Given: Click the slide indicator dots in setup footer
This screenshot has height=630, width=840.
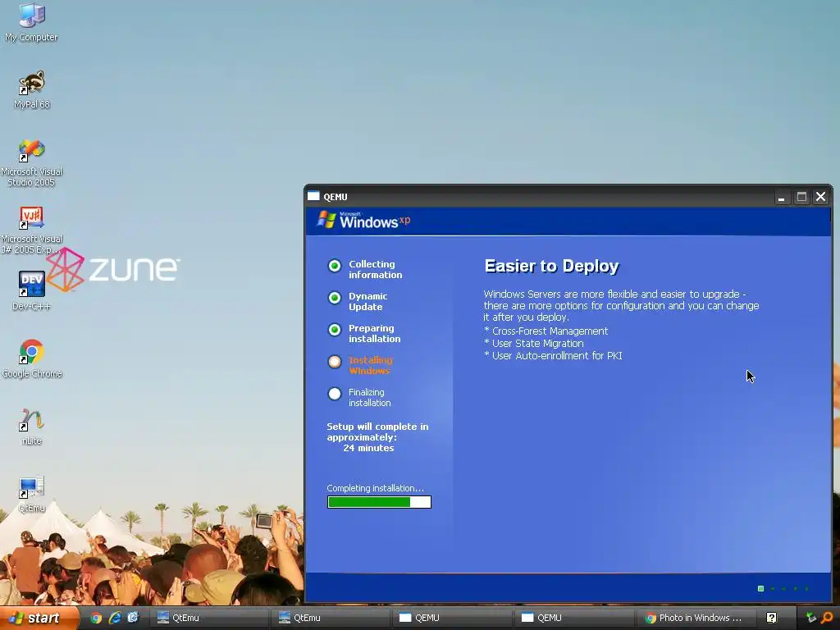Looking at the screenshot, I should (x=783, y=589).
